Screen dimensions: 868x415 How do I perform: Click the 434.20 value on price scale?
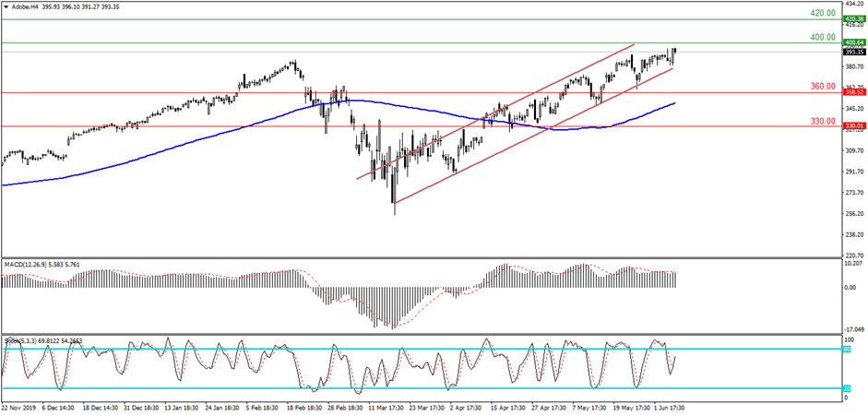click(854, 4)
